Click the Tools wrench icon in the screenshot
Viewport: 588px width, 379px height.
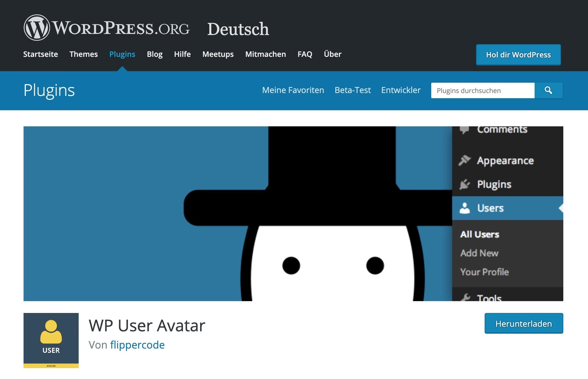coord(466,298)
